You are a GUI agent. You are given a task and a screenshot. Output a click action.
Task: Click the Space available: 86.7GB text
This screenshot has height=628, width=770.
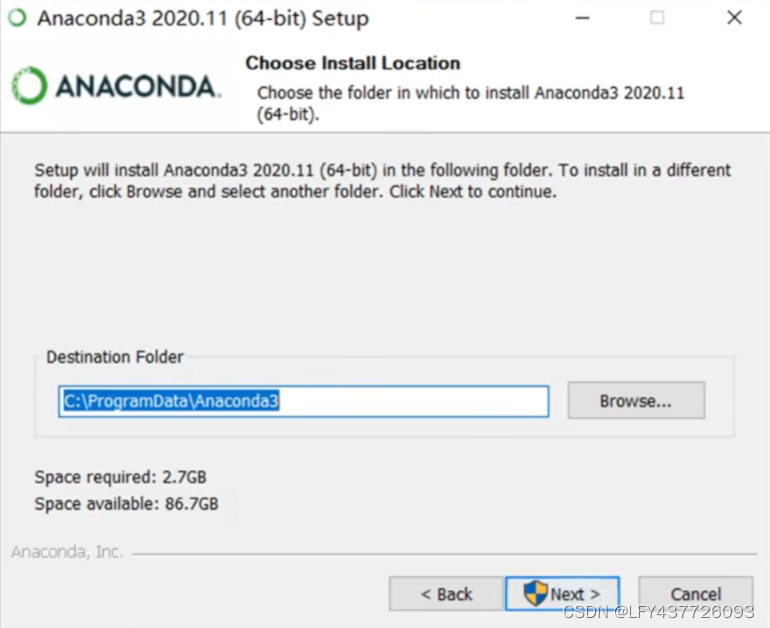(x=126, y=504)
